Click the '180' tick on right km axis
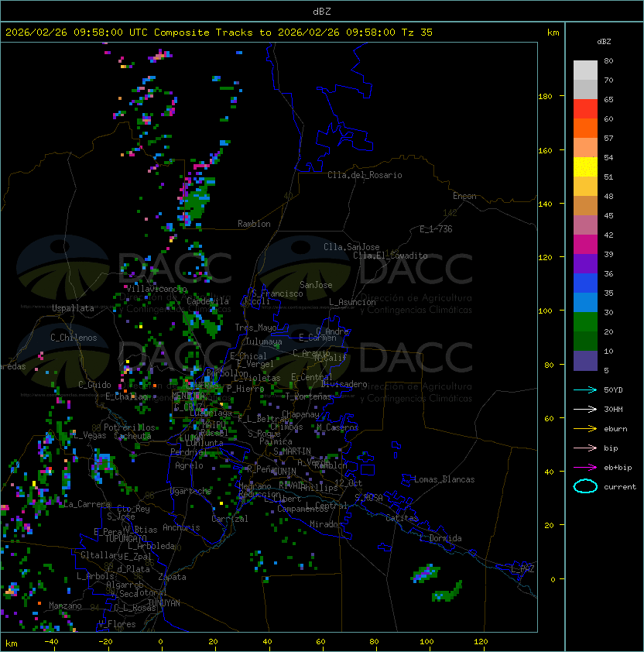 pos(545,97)
